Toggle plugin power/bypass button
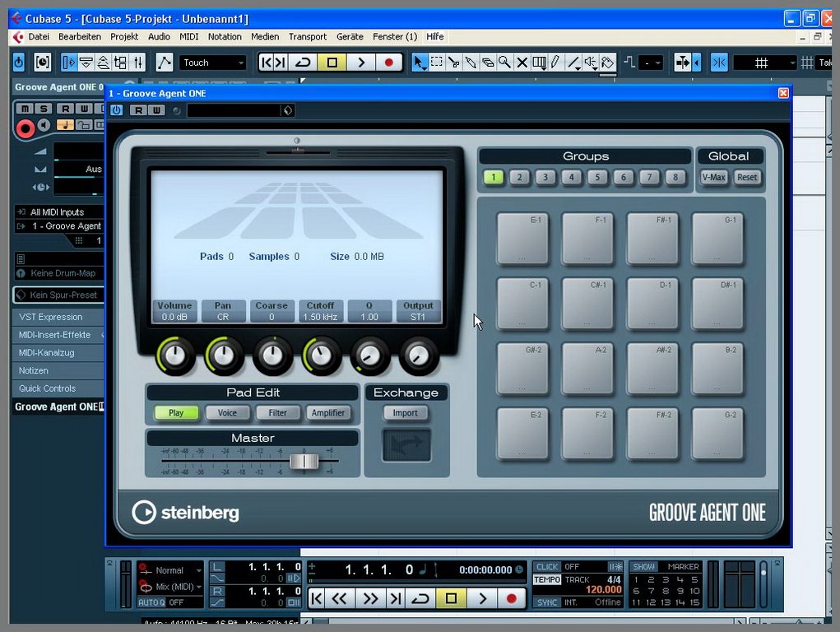The width and height of the screenshot is (840, 632). (x=116, y=110)
